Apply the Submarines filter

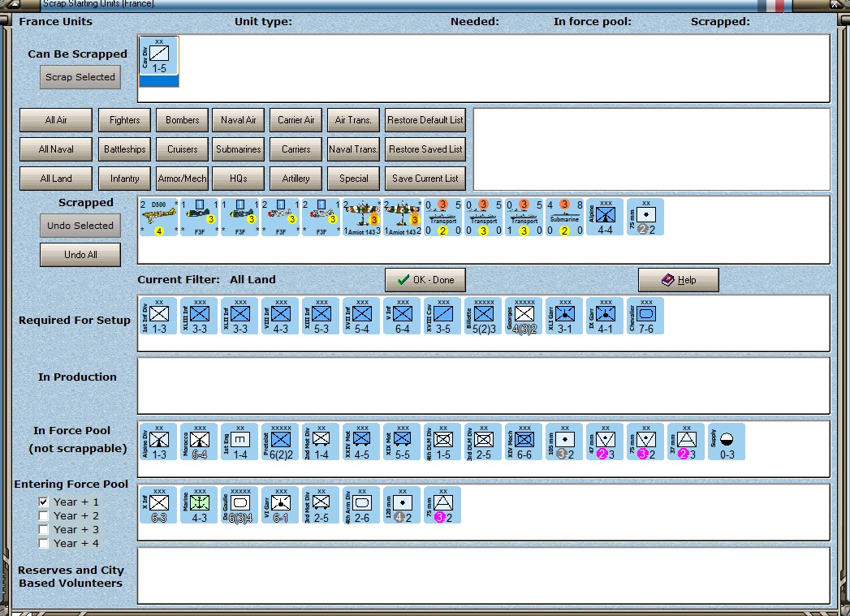click(239, 149)
